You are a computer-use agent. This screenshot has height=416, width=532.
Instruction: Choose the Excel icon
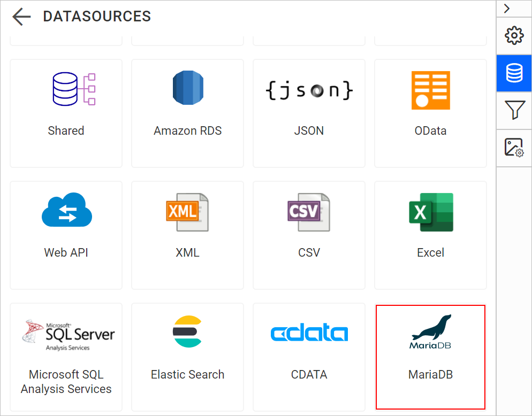(431, 212)
